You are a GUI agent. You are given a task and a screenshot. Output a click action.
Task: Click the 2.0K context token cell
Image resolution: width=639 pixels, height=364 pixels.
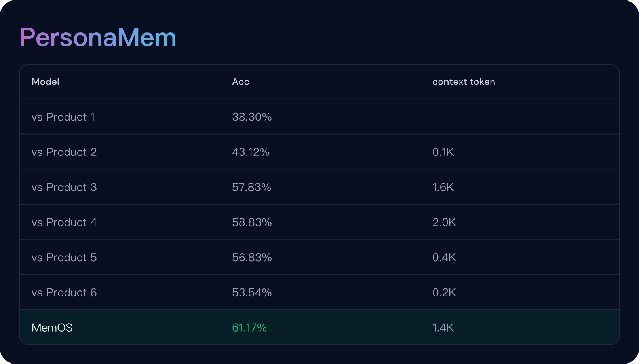click(444, 222)
